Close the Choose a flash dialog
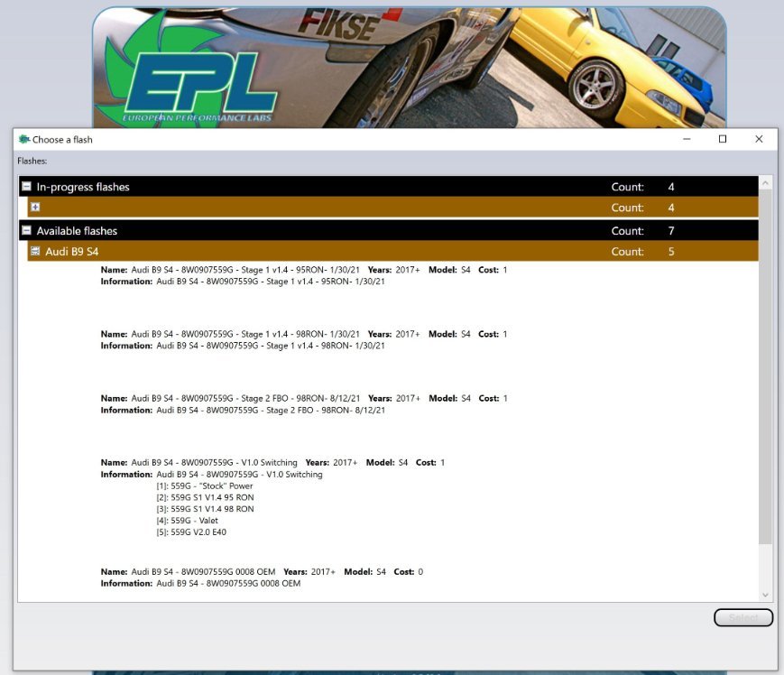This screenshot has height=675, width=784. tap(759, 139)
